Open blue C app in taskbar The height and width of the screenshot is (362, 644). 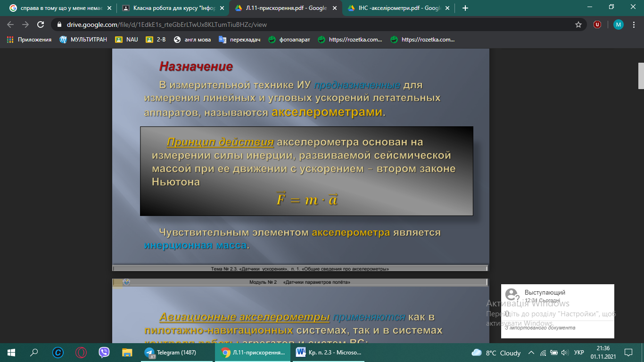[x=58, y=352]
